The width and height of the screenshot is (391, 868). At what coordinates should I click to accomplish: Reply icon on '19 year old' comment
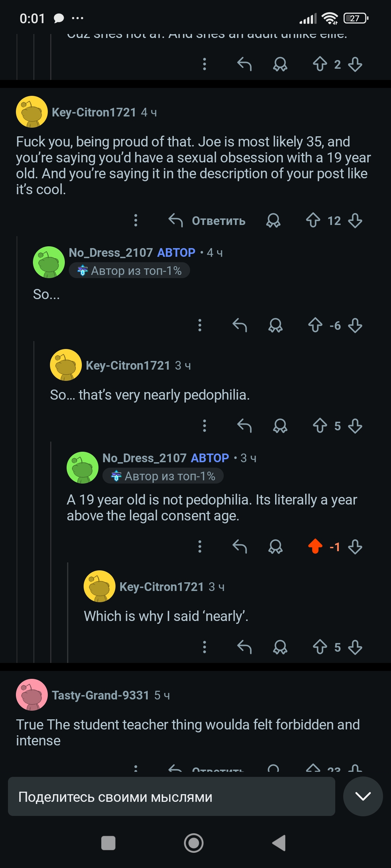pyautogui.click(x=240, y=546)
